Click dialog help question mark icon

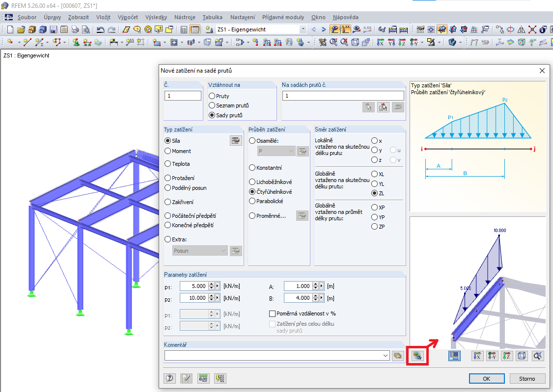(169, 378)
